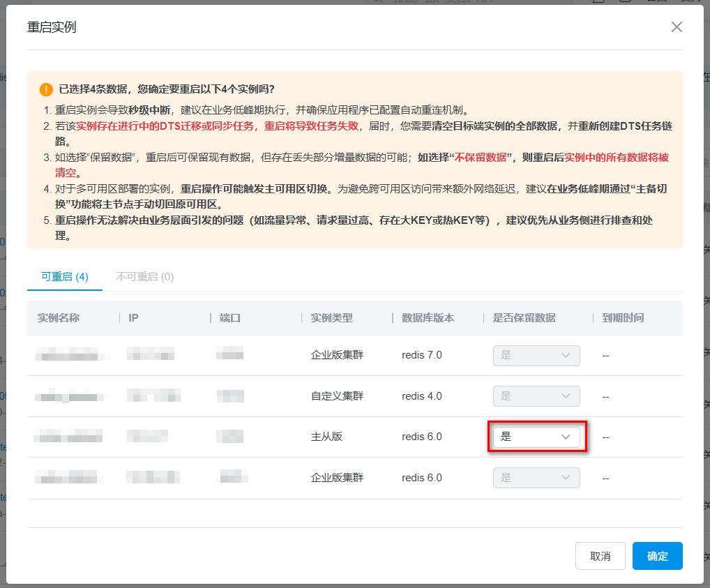Click the 实例名称 column header
The width and height of the screenshot is (710, 588).
coord(59,318)
